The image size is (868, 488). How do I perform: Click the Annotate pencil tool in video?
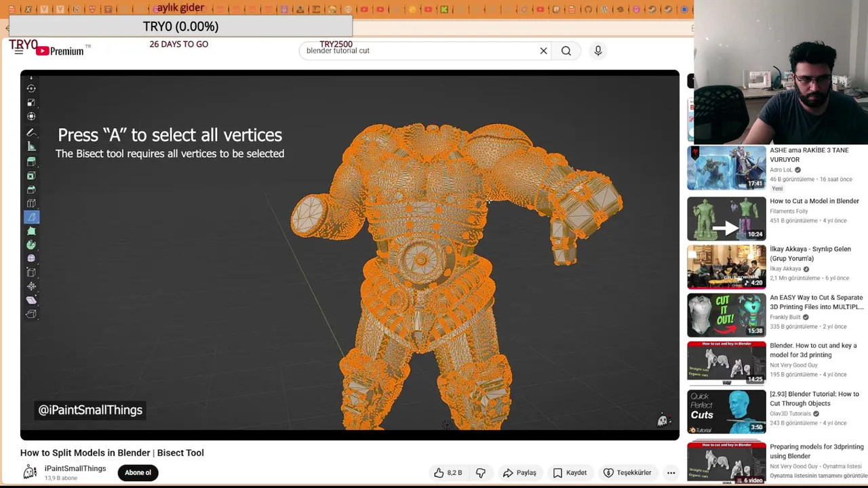(x=31, y=132)
